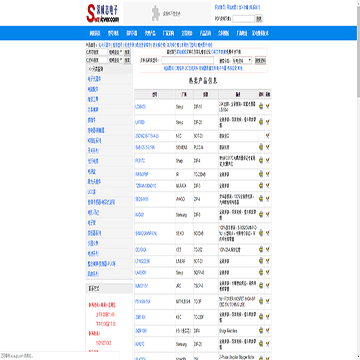Screen dimensions: 360x360
Task: Click the search button next to the category dropdown
Action: click(260, 61)
